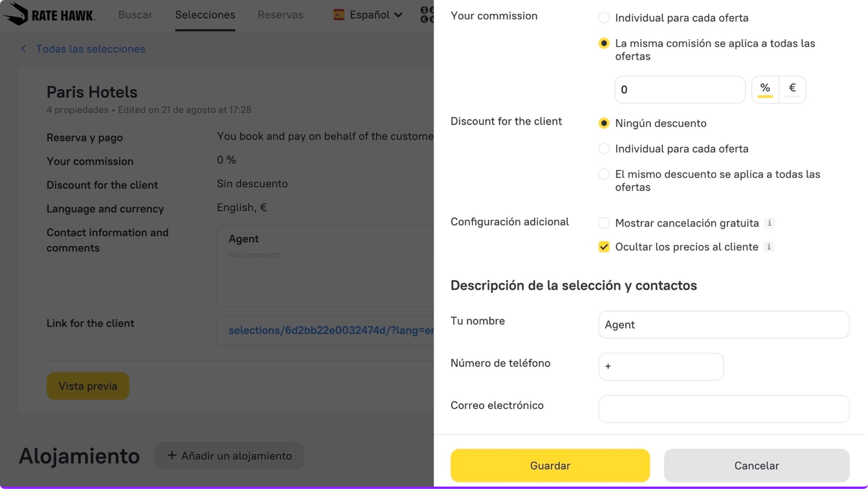Switch commission unit to euro
Screen dimensions: 868x489
[792, 90]
